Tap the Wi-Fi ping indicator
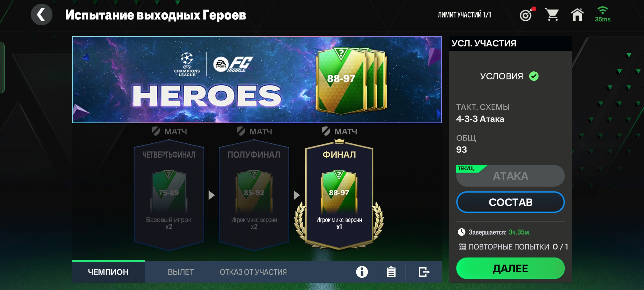 pyautogui.click(x=603, y=15)
